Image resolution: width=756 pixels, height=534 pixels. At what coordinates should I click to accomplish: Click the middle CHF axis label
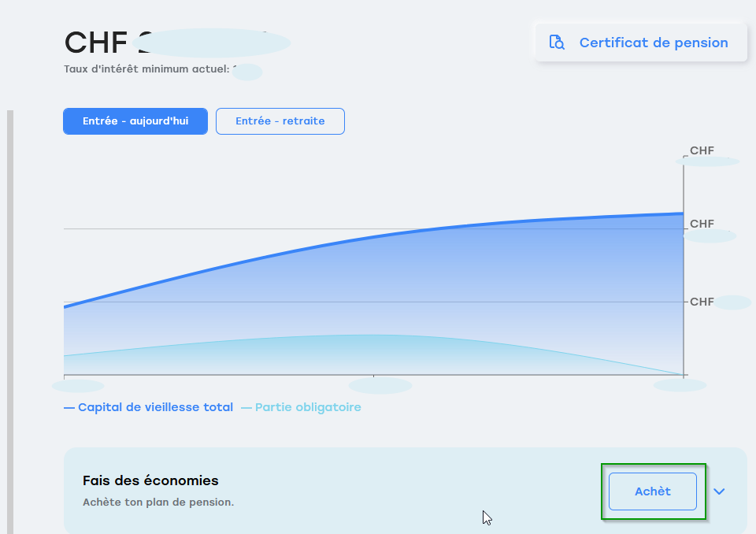(x=703, y=224)
